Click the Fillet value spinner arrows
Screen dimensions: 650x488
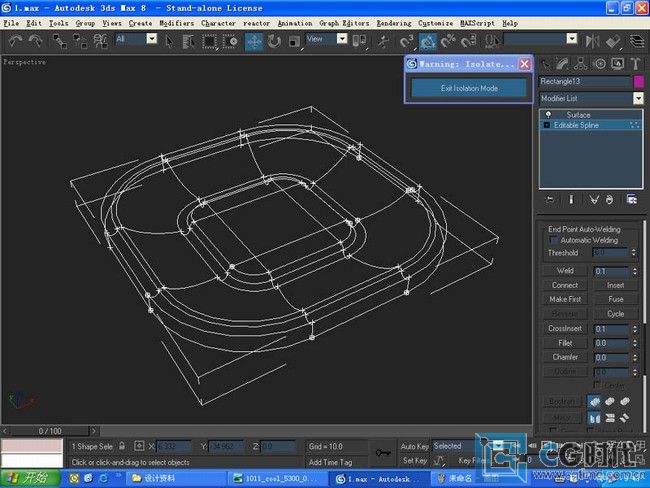point(635,343)
